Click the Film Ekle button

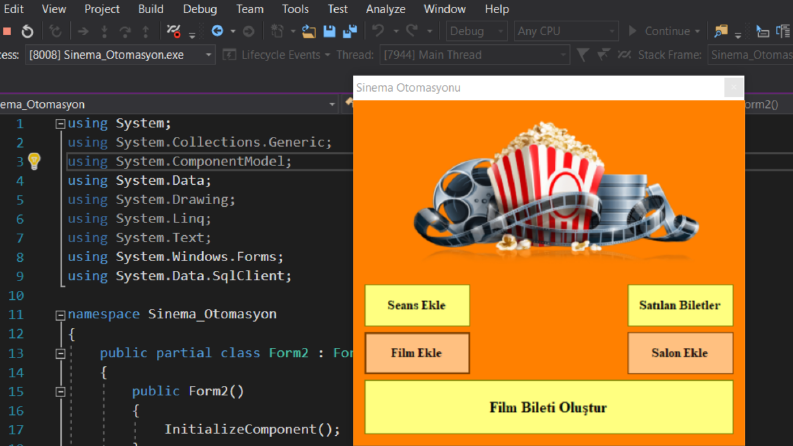[x=417, y=353]
